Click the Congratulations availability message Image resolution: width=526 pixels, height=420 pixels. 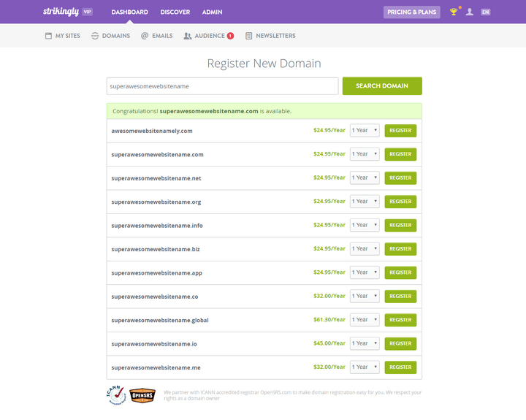202,111
